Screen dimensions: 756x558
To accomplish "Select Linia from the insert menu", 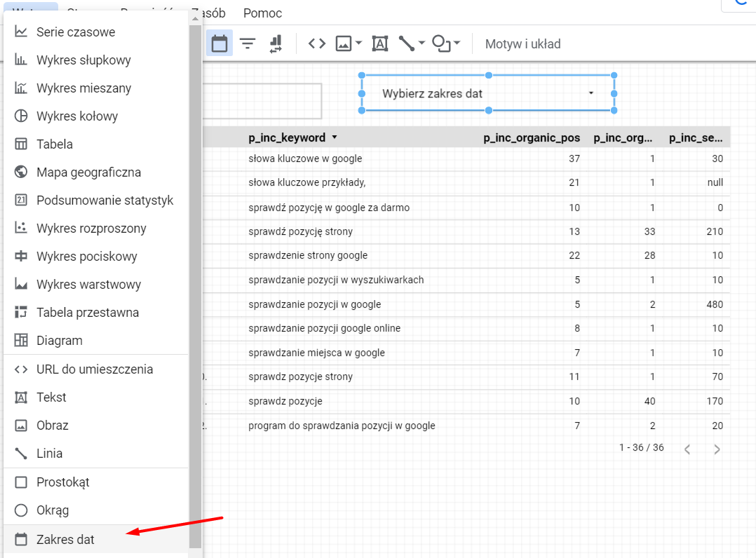I will pos(95,453).
